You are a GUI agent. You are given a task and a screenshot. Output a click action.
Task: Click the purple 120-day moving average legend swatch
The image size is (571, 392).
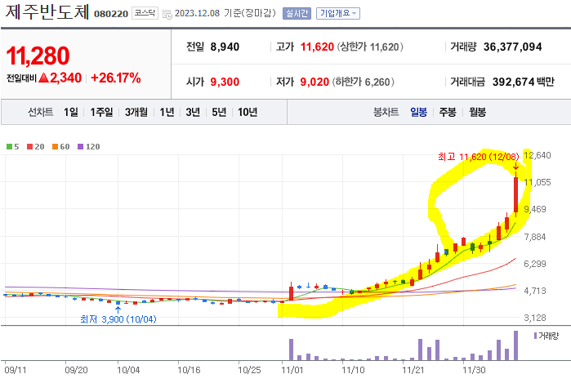[81, 147]
